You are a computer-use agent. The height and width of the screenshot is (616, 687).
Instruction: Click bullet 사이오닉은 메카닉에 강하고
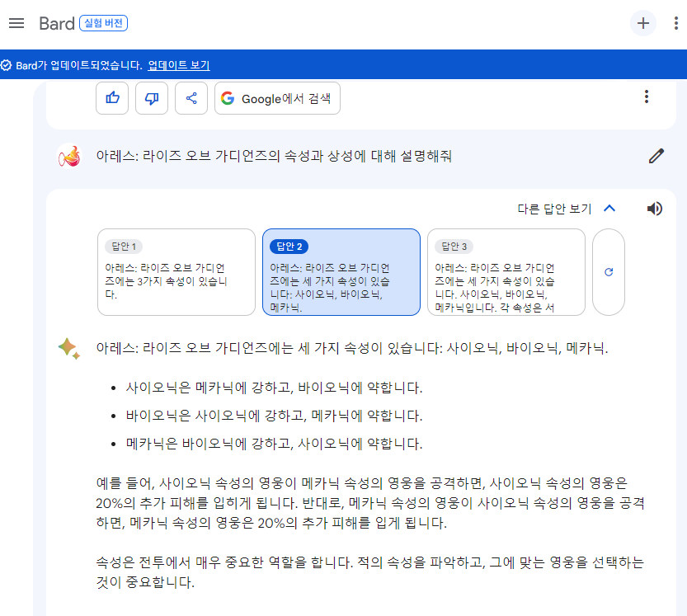pos(274,388)
